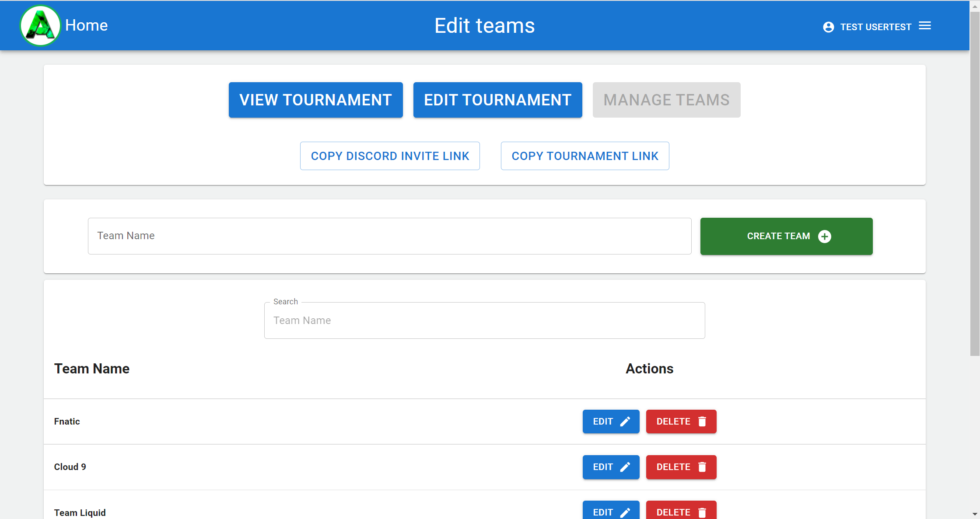Copy the Discord invite link

click(x=390, y=156)
